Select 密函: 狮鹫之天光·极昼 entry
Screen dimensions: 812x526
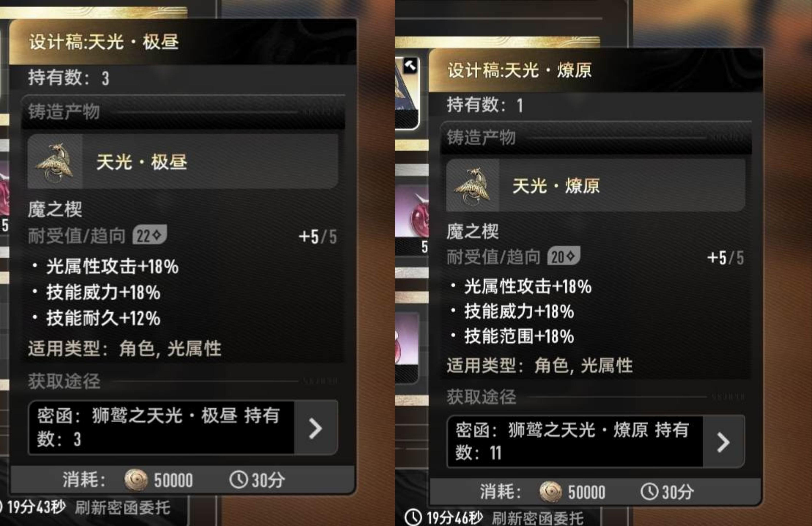(161, 428)
